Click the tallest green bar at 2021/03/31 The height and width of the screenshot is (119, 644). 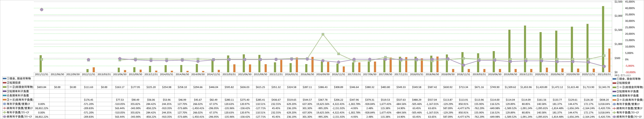[x=603, y=39]
